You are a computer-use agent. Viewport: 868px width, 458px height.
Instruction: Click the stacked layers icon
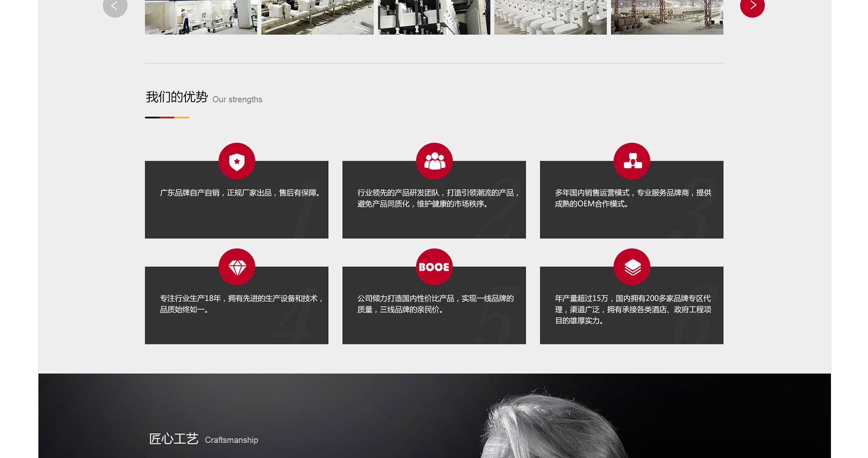point(632,267)
